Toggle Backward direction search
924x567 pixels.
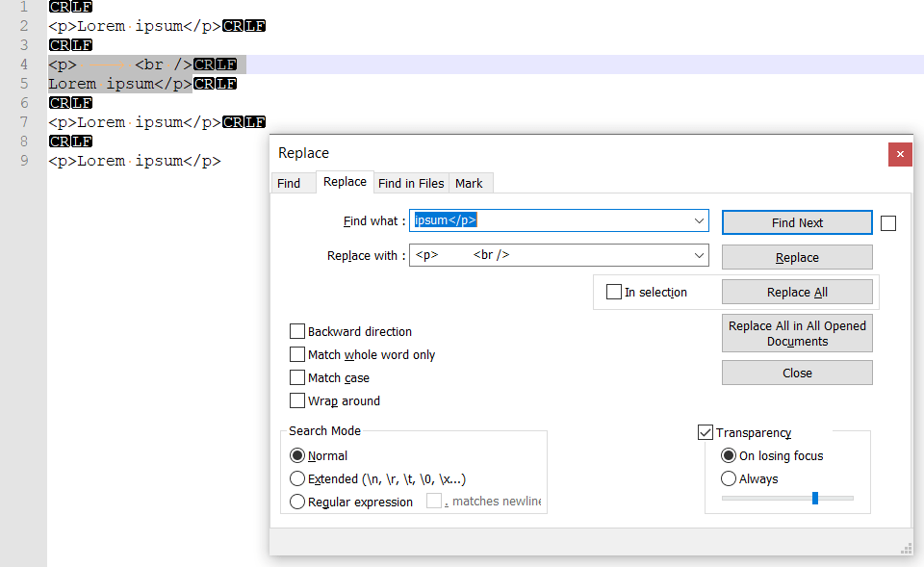coord(297,330)
